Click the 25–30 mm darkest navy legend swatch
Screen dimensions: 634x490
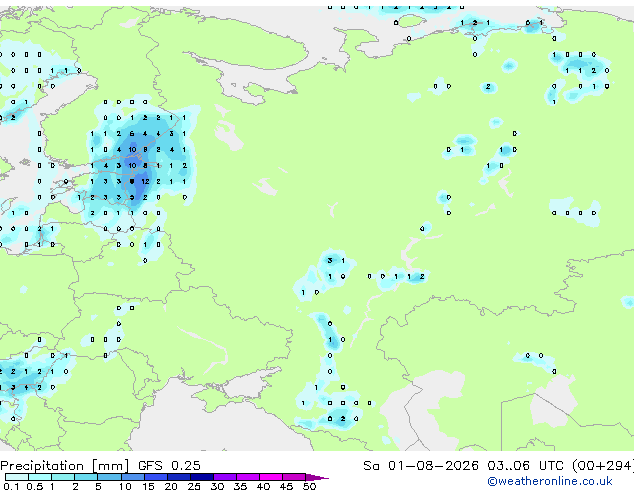(202, 477)
